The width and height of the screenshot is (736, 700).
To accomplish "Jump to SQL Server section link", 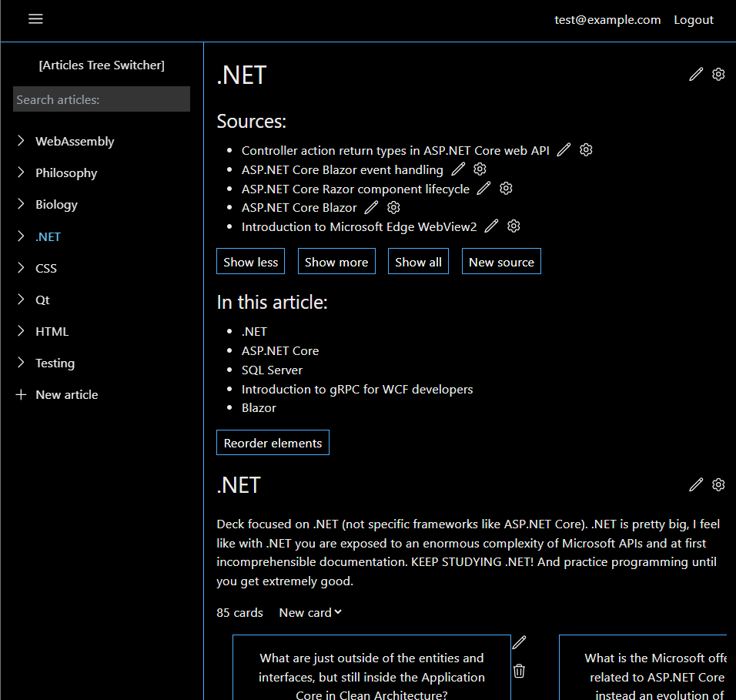I will click(x=272, y=370).
